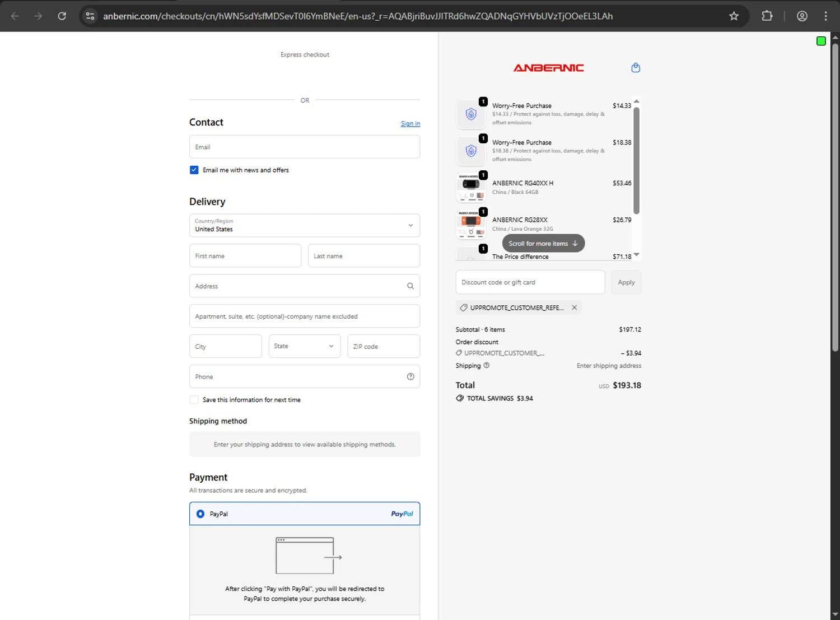Reload the page with browser refresh icon
840x620 pixels.
(62, 16)
